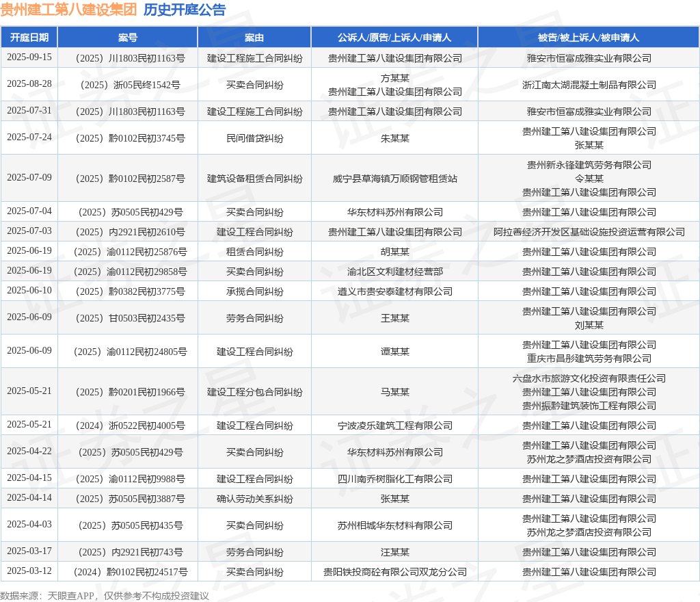The height and width of the screenshot is (602, 700).
Task: Click plaintiff 贵阳铁投商砼有限公司双龙分公司
Action: tap(394, 572)
